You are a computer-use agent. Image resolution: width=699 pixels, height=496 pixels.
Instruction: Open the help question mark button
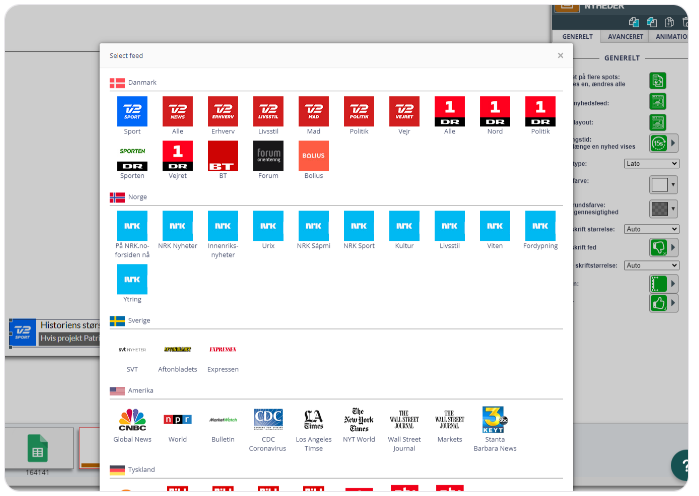[681, 465]
